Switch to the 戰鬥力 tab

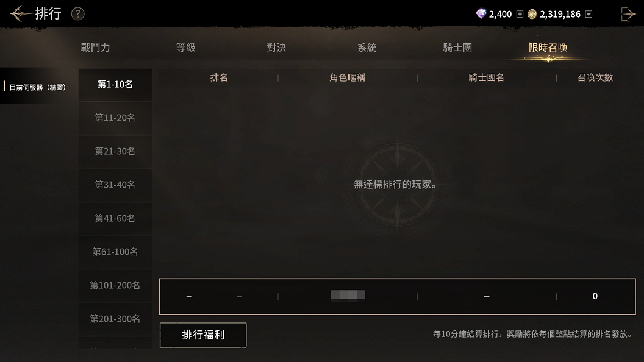click(x=95, y=48)
